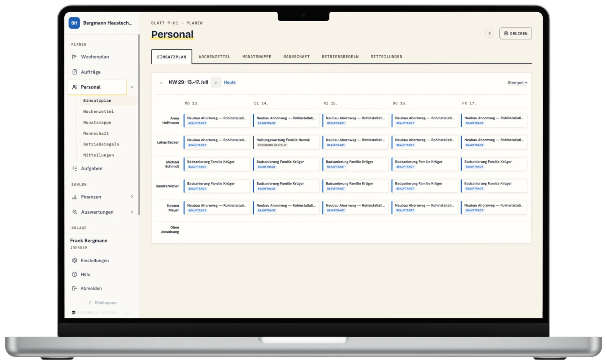This screenshot has height=364, width=607.
Task: Click the Einstellungen gear icon
Action: click(x=74, y=261)
